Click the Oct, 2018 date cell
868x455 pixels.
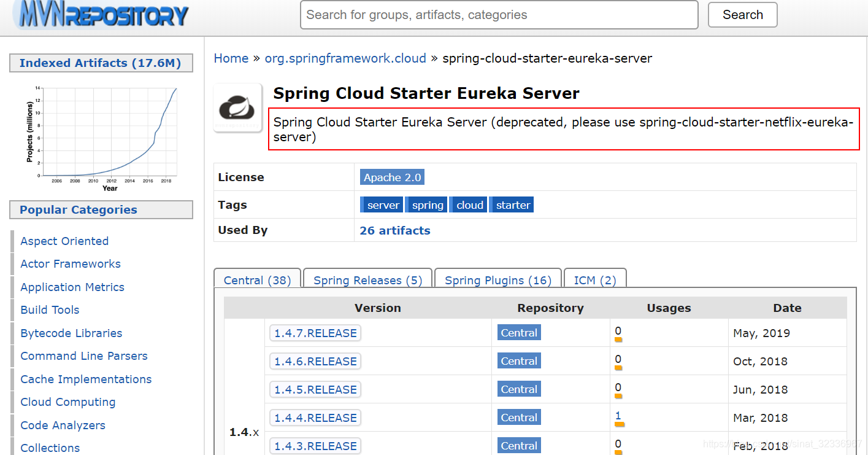point(760,362)
